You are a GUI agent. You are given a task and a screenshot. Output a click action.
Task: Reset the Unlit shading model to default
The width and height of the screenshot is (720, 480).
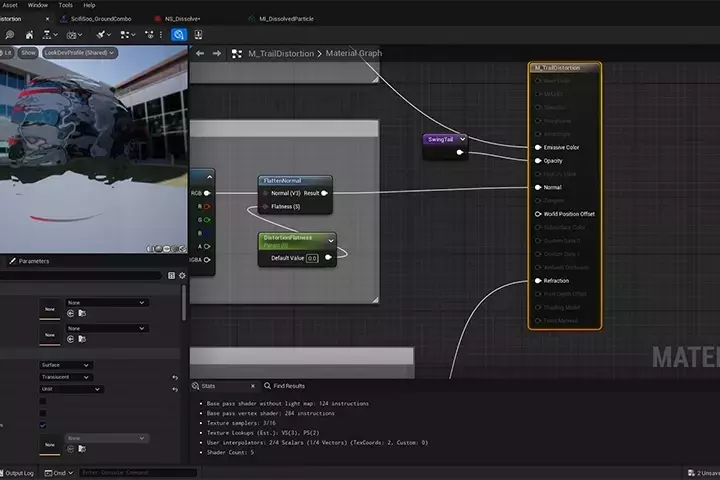pyautogui.click(x=175, y=390)
